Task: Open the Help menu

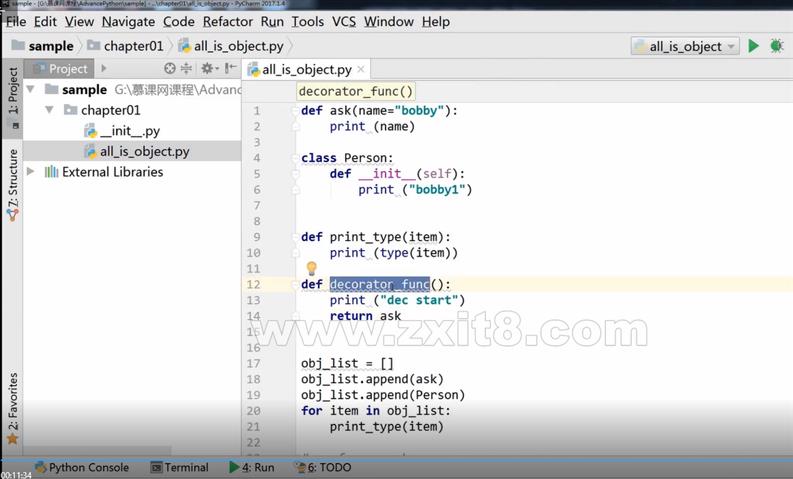Action: pyautogui.click(x=435, y=22)
